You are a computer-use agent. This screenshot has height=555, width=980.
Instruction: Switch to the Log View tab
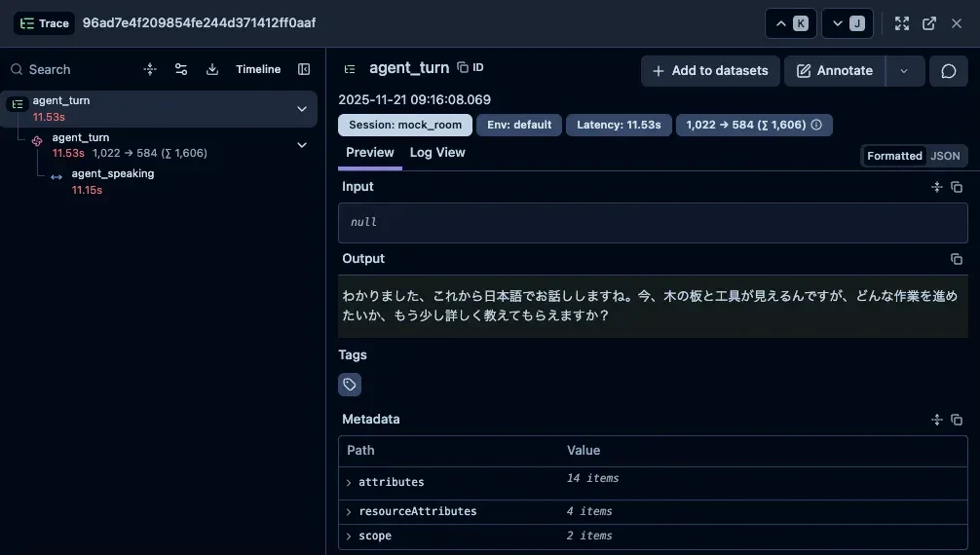click(x=437, y=153)
